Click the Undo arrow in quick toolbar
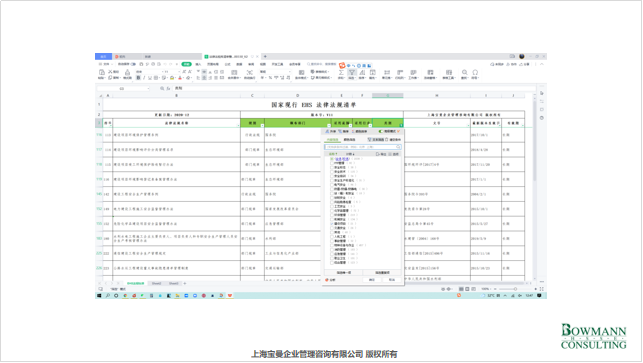The width and height of the screenshot is (643, 363). (165, 64)
